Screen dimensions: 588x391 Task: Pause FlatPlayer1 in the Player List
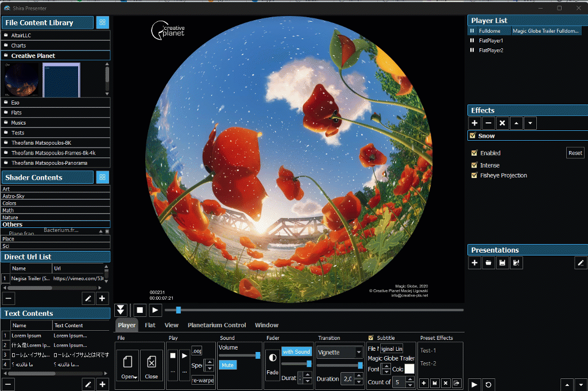(x=472, y=41)
